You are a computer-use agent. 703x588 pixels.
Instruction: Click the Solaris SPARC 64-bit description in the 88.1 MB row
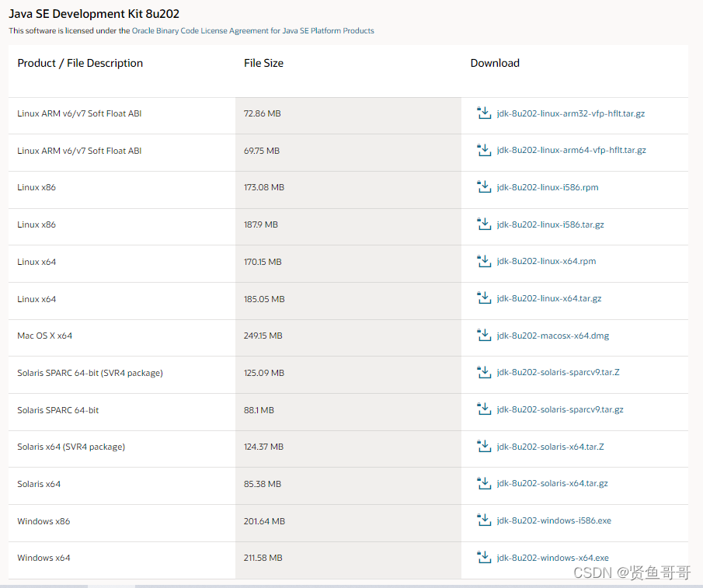click(x=58, y=410)
